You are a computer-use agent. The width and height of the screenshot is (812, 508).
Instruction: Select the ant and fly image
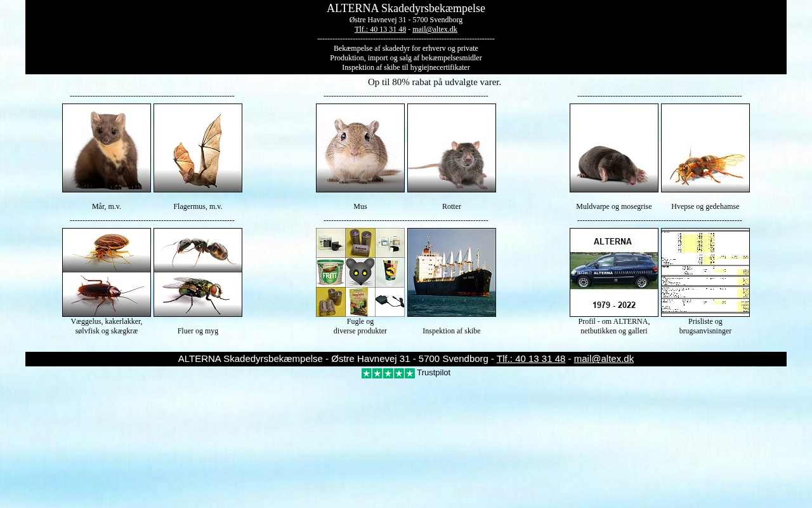pyautogui.click(x=198, y=272)
